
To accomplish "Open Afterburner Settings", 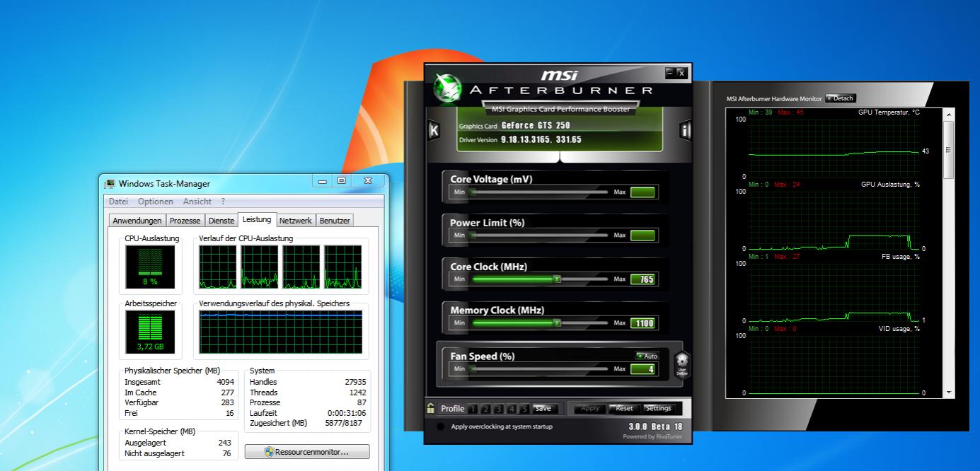I will pyautogui.click(x=658, y=409).
